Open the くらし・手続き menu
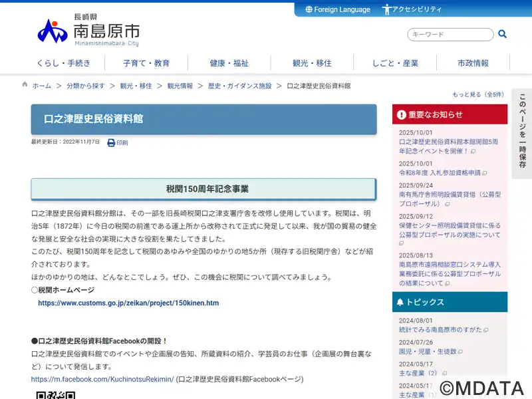Viewport: 532px width, 399px height. coord(64,63)
